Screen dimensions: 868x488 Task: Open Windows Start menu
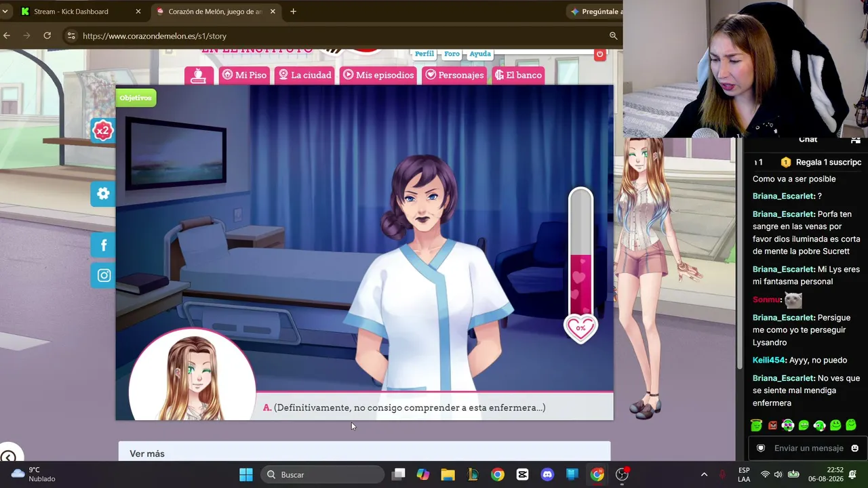pos(246,474)
